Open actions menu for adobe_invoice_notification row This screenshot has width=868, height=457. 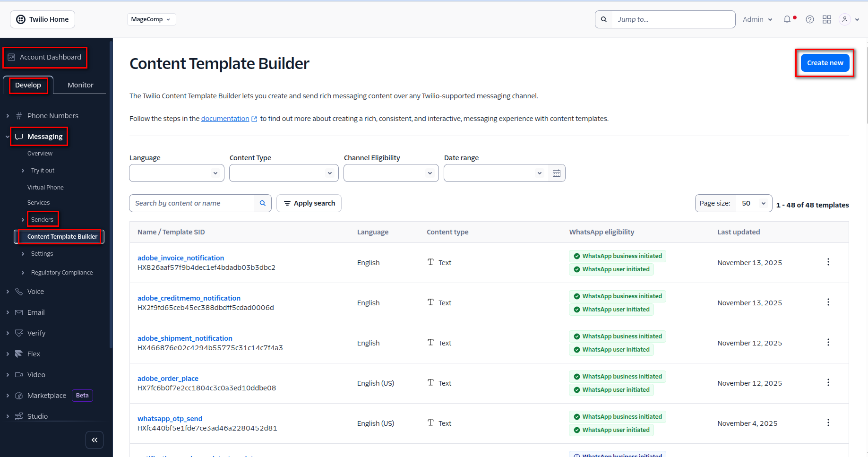pyautogui.click(x=828, y=262)
